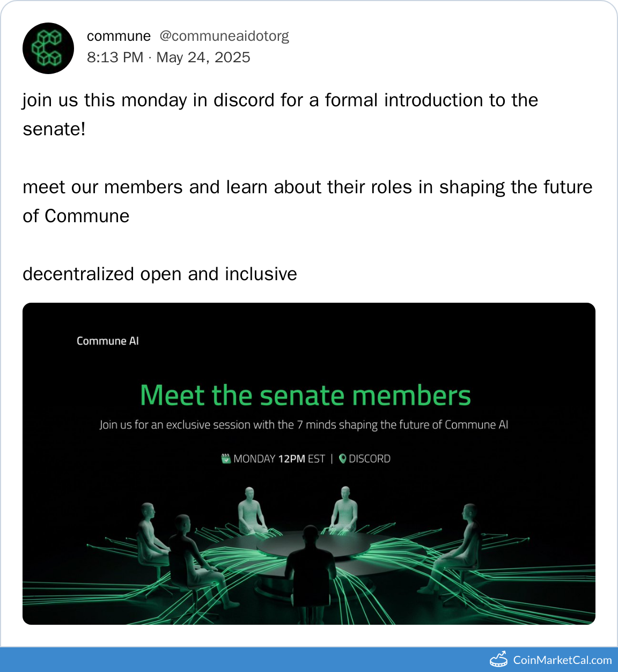This screenshot has width=618, height=672.
Task: Click the subtitle about the 7 minds
Action: click(x=304, y=425)
